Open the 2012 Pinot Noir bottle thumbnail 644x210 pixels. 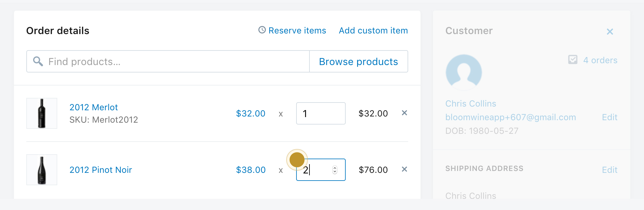coord(42,170)
